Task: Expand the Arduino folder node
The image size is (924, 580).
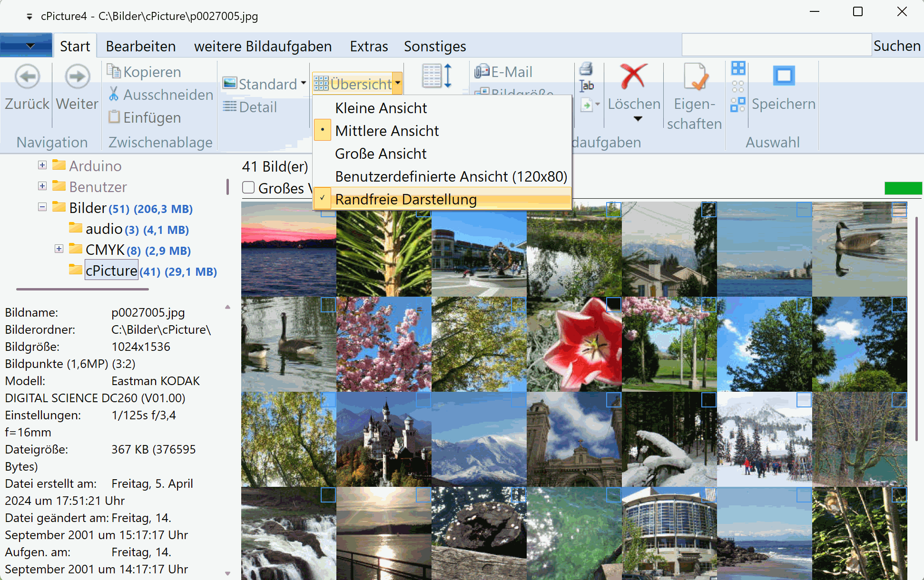Action: click(42, 165)
